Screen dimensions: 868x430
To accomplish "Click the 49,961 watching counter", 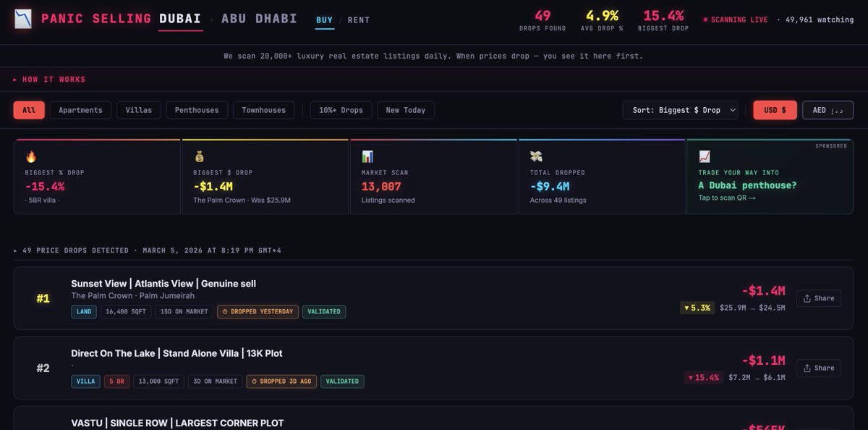I will point(819,20).
